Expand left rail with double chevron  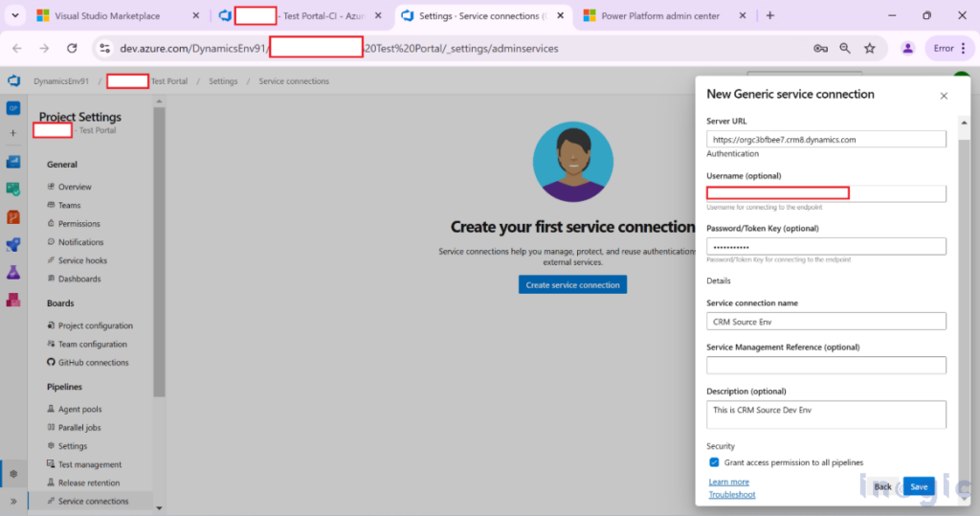pos(13,501)
